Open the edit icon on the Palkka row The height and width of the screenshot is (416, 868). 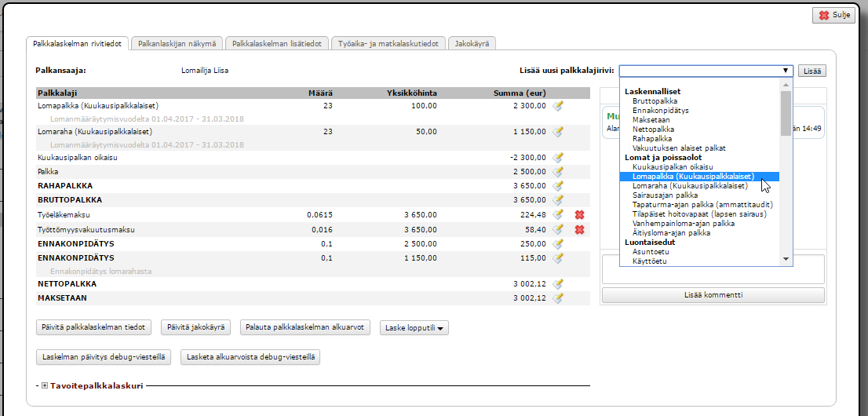pyautogui.click(x=558, y=172)
